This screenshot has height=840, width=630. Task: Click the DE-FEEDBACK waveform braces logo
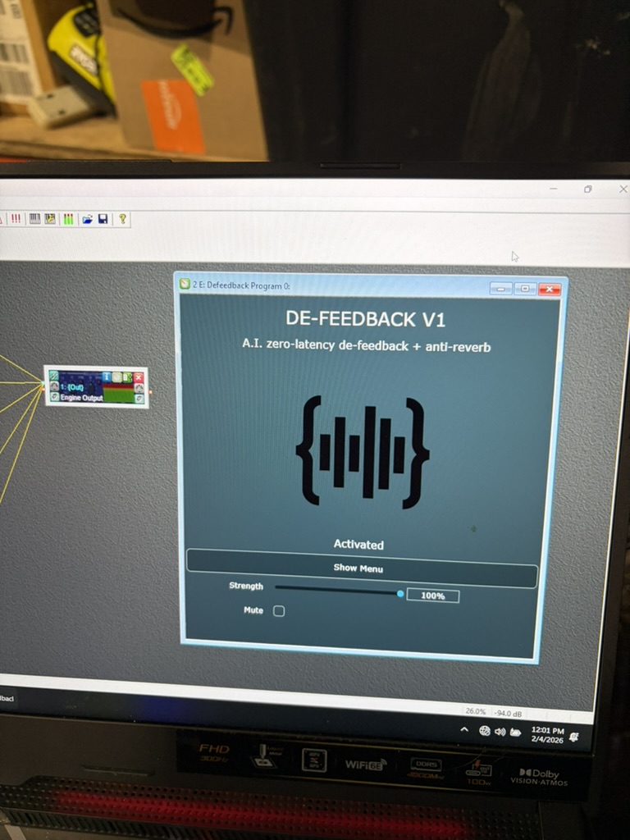(x=363, y=452)
